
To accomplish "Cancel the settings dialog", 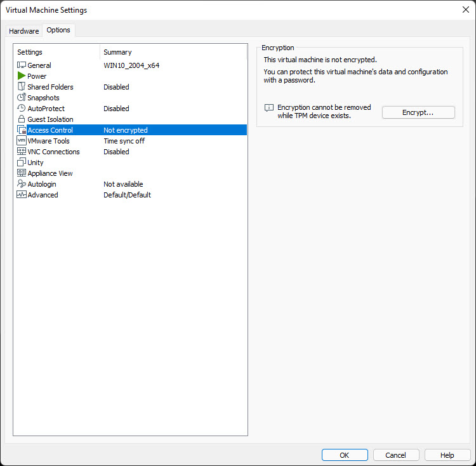I will [x=396, y=455].
